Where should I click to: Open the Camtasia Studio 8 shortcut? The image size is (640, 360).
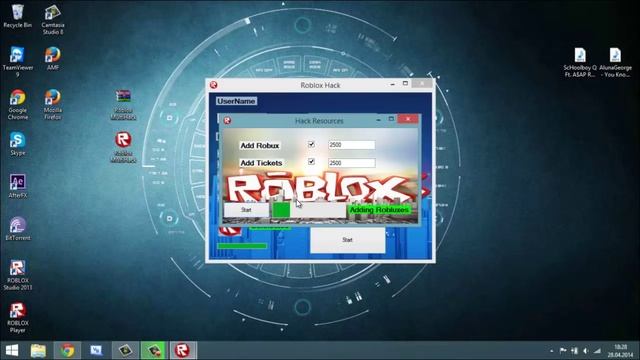(53, 19)
